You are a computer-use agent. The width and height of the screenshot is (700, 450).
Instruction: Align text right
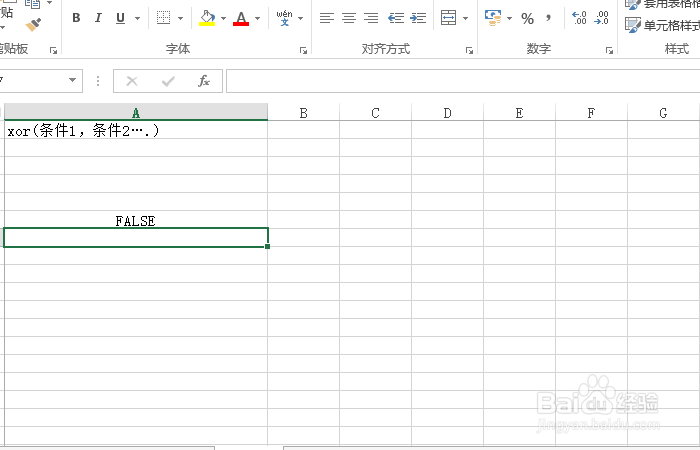(371, 18)
